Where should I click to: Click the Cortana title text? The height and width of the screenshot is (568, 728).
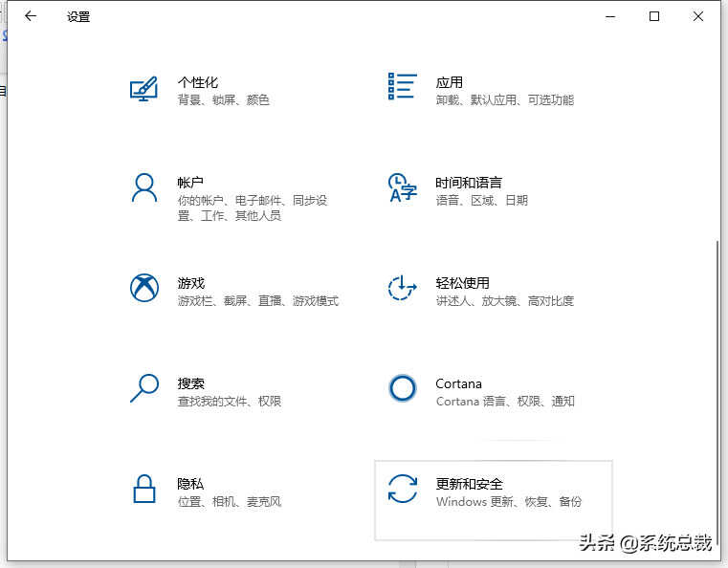(x=459, y=383)
